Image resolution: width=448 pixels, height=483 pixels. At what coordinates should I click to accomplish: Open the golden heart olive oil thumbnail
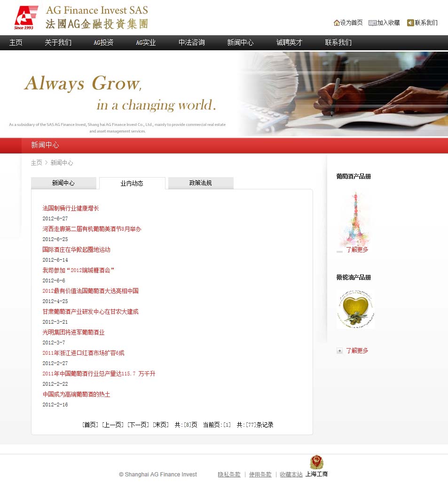click(x=355, y=309)
